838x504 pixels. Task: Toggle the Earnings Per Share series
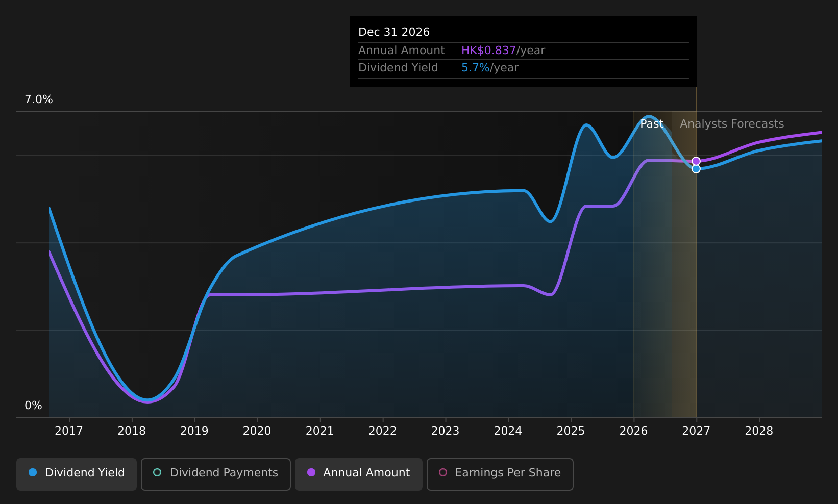point(500,474)
